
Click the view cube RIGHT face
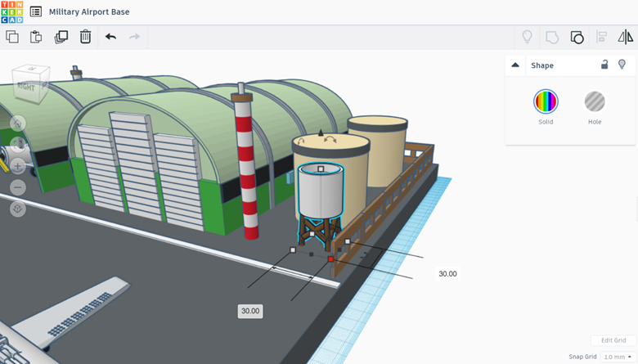pyautogui.click(x=25, y=87)
